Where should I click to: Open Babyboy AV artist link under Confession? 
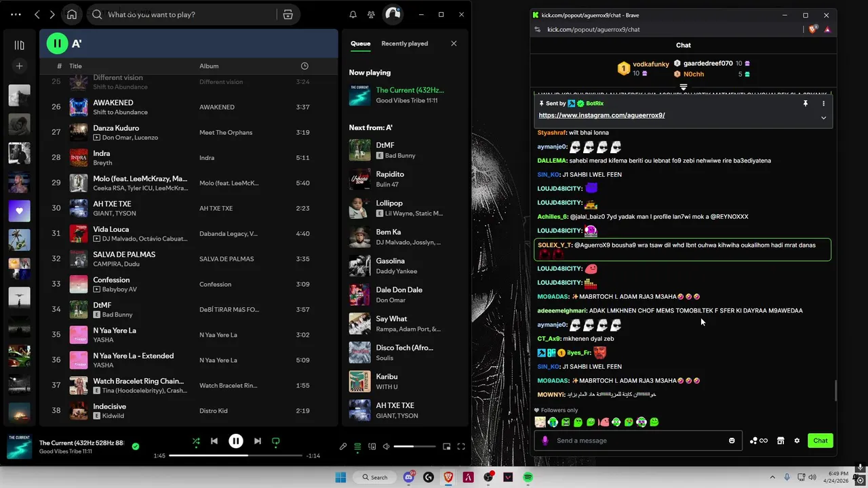pos(119,289)
